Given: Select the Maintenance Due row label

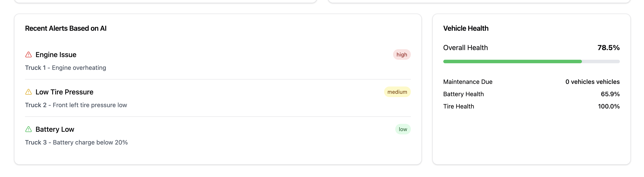Looking at the screenshot, I should (x=467, y=82).
